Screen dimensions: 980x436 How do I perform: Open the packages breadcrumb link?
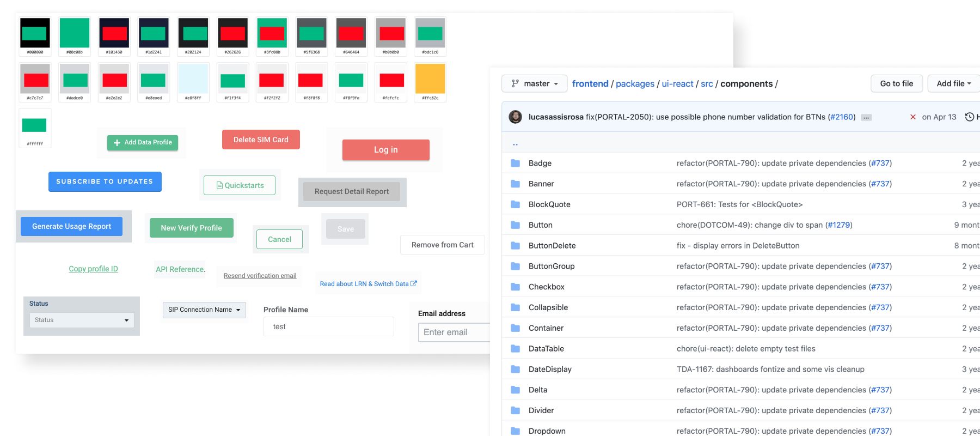[635, 83]
